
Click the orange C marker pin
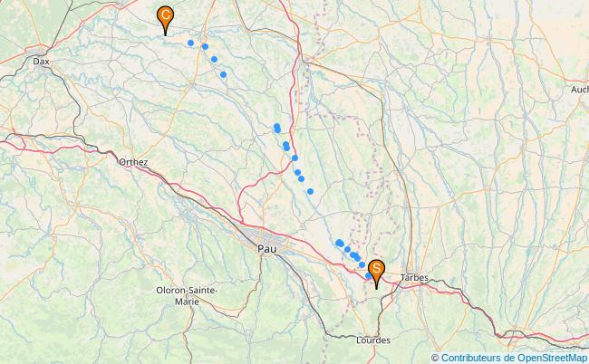pos(165,21)
